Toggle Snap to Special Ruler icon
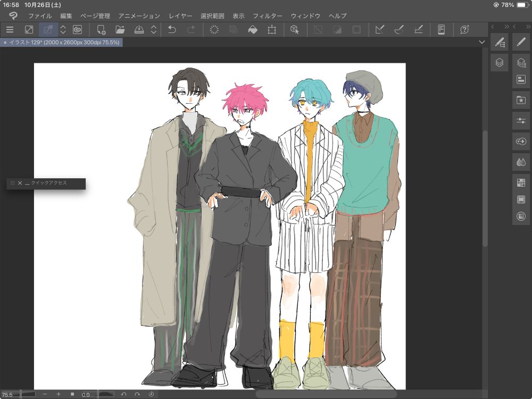Screen dimensions: 532x399 click(x=398, y=30)
